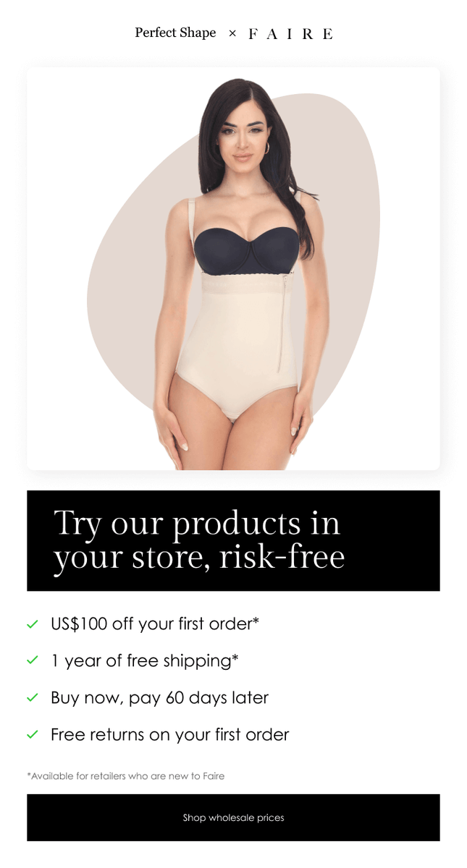The height and width of the screenshot is (868, 467).
Task: Click 'Buy now, pay 60 days later' text
Action: coord(159,697)
